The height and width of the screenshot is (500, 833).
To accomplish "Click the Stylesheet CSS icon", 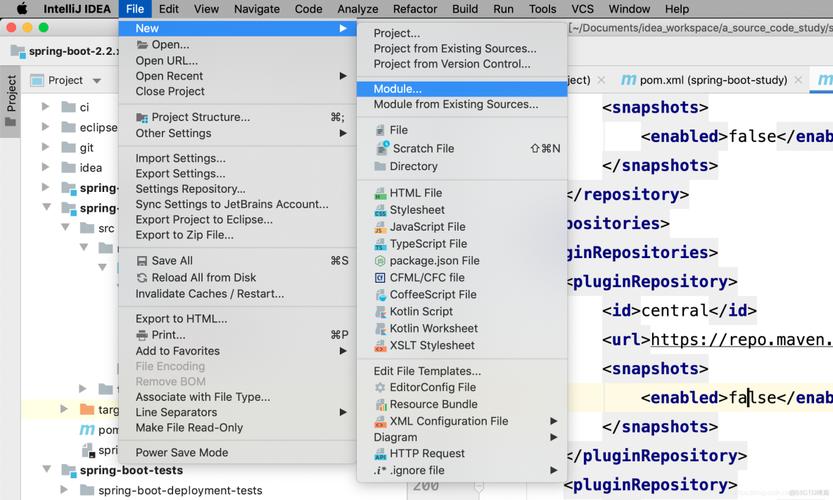I will coord(380,210).
